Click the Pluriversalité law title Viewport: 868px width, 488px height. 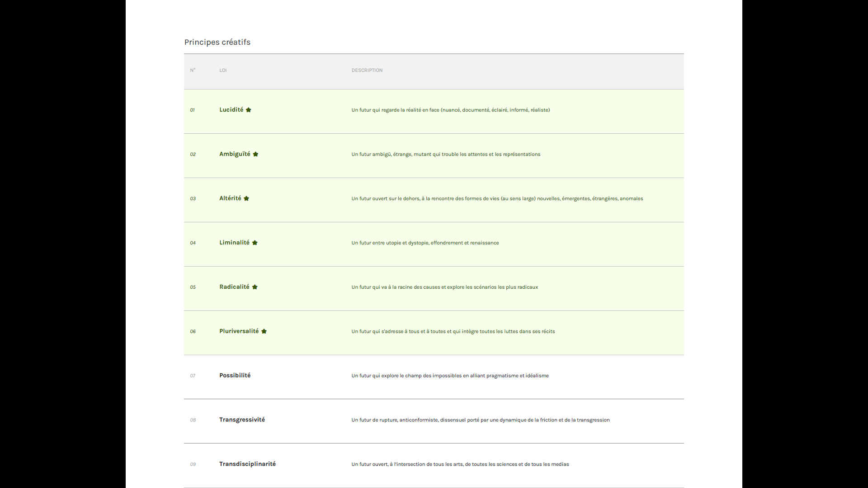pos(239,331)
